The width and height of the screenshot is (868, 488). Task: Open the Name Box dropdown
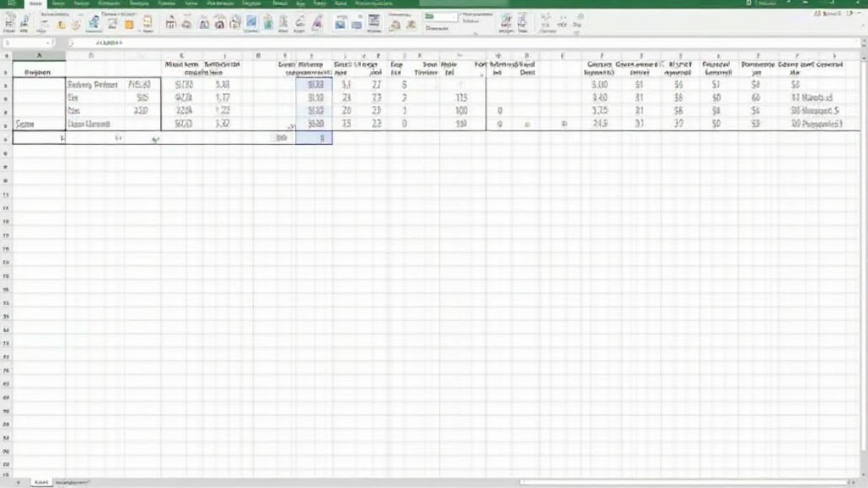[48, 41]
